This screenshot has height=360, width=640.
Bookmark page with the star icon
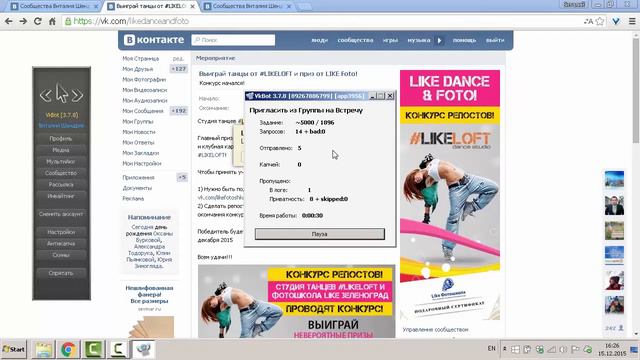tap(600, 21)
